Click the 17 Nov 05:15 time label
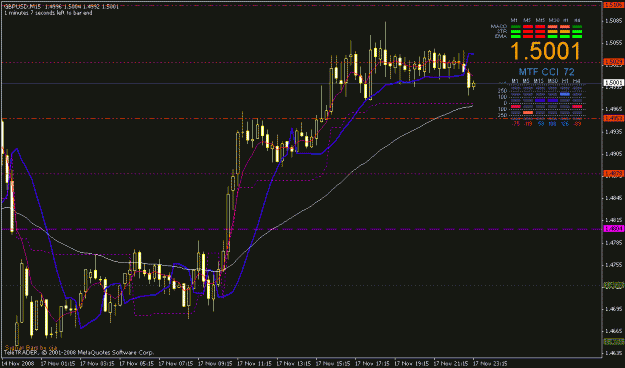 [x=136, y=363]
